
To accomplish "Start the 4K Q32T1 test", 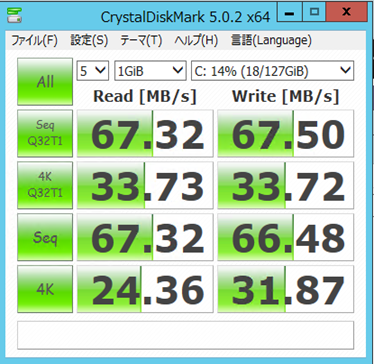I will [45, 185].
